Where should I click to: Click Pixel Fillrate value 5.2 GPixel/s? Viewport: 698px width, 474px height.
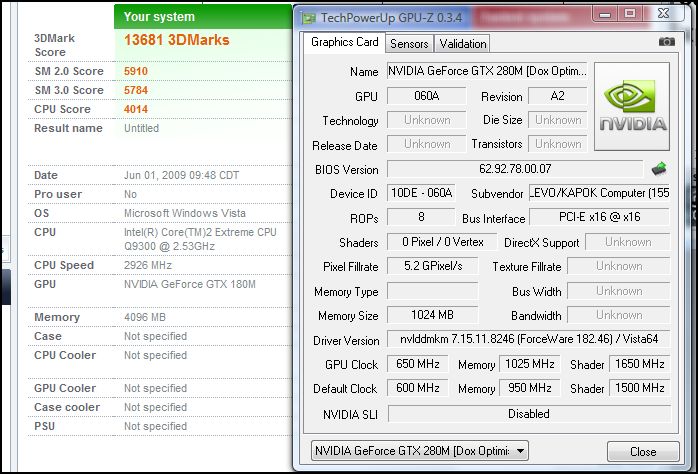point(433,266)
